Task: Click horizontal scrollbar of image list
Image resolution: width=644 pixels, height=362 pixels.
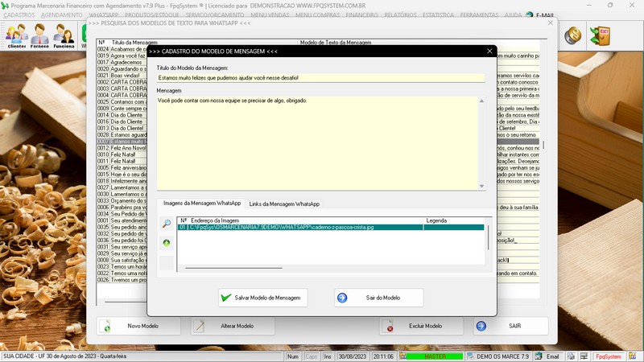Action: 233,268
